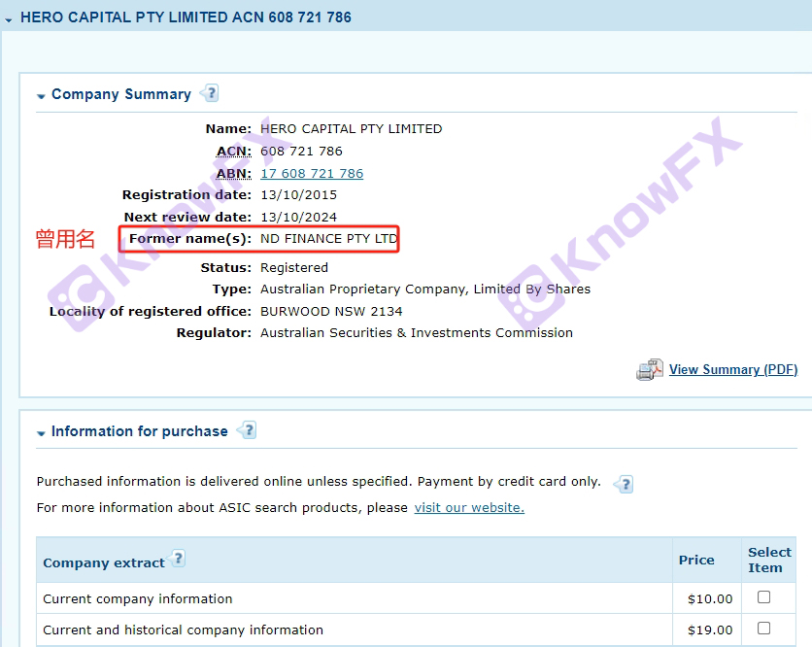Tick checkbox for Current and historical company information
Screen dimensions: 812x647
coord(763,629)
